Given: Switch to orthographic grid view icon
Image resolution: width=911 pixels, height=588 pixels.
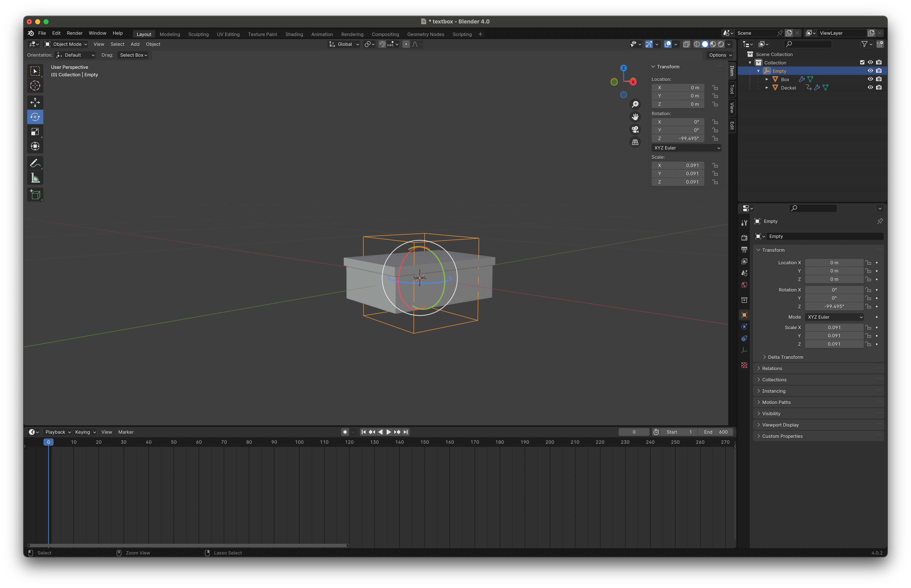Looking at the screenshot, I should [635, 142].
